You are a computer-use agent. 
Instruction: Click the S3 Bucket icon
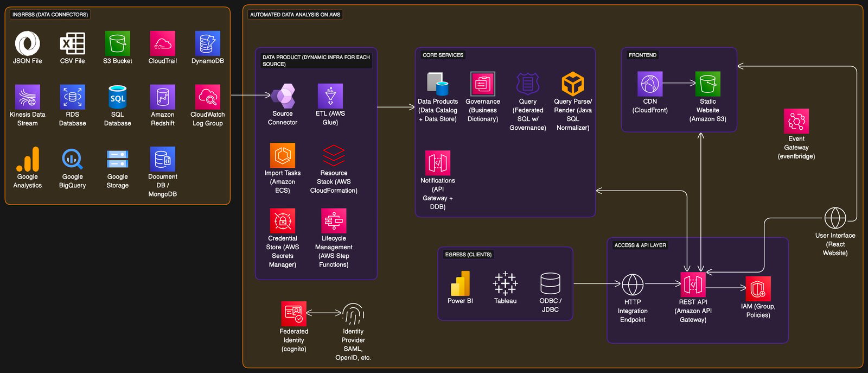tap(117, 43)
